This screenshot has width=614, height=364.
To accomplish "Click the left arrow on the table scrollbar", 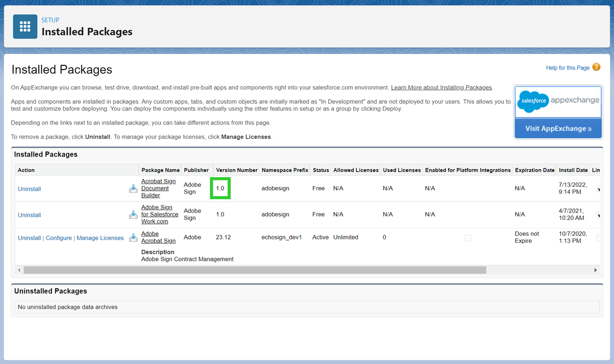I will pos(19,270).
